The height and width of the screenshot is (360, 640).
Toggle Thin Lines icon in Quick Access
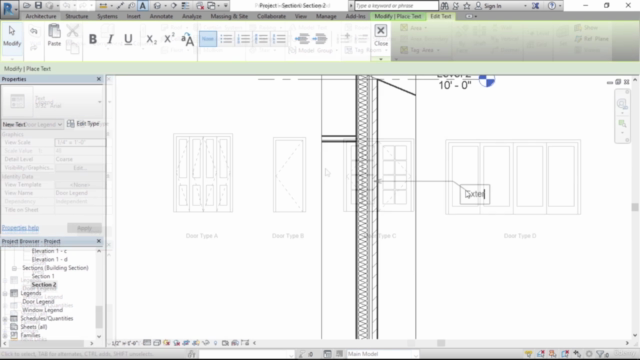[185, 6]
